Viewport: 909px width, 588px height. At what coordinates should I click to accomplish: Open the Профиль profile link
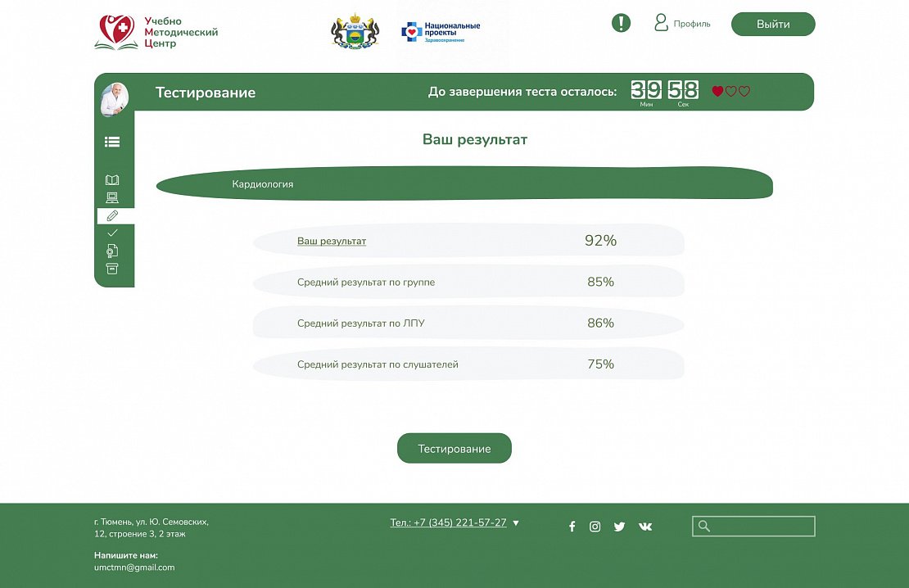pyautogui.click(x=683, y=24)
